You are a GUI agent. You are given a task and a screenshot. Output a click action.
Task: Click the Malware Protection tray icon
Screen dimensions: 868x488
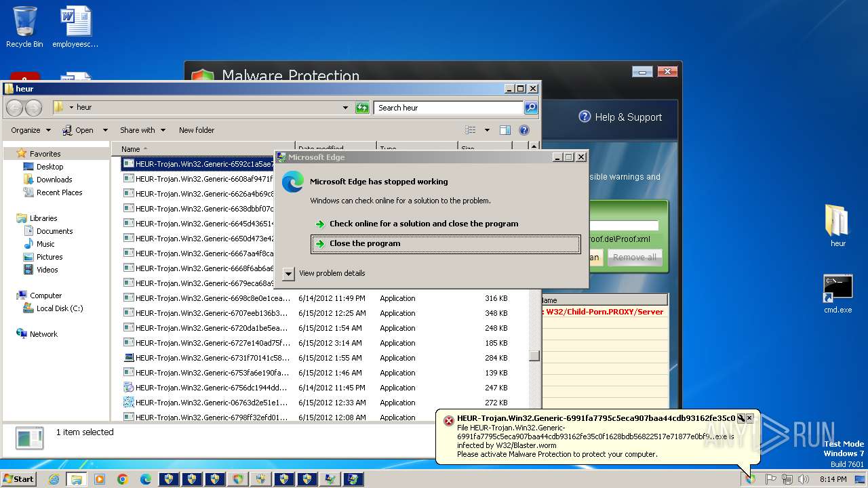tap(750, 479)
